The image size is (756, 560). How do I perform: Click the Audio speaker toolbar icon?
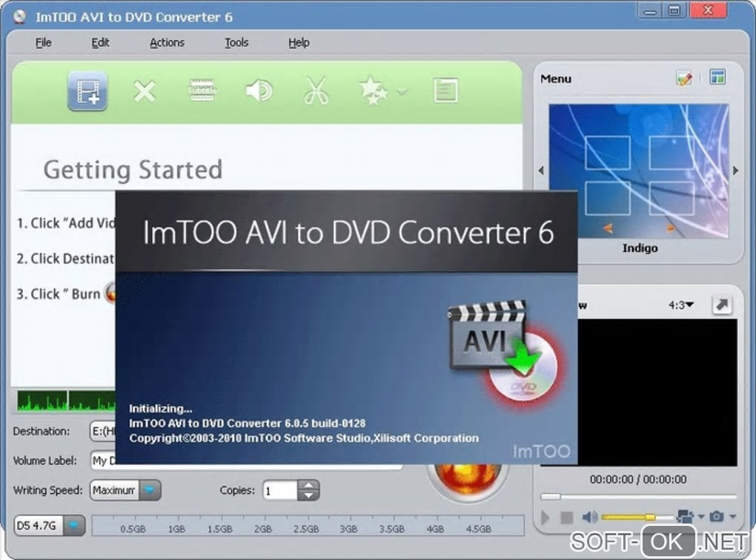coord(259,90)
